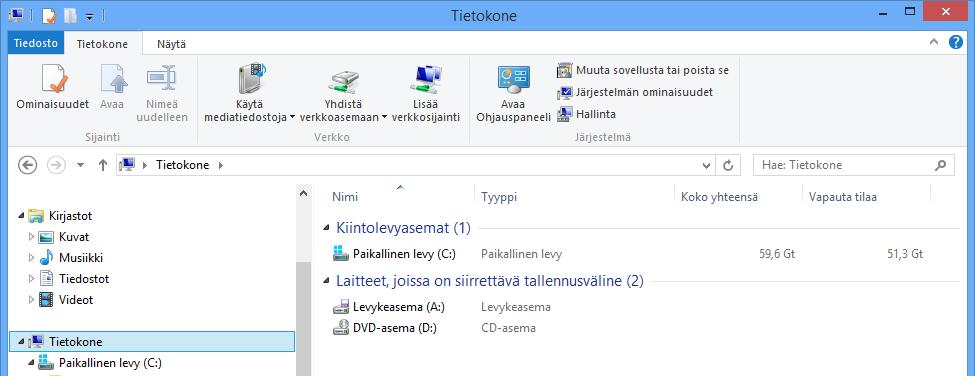The image size is (975, 376).
Task: Expand the Tiedostot library node
Action: coord(32,278)
